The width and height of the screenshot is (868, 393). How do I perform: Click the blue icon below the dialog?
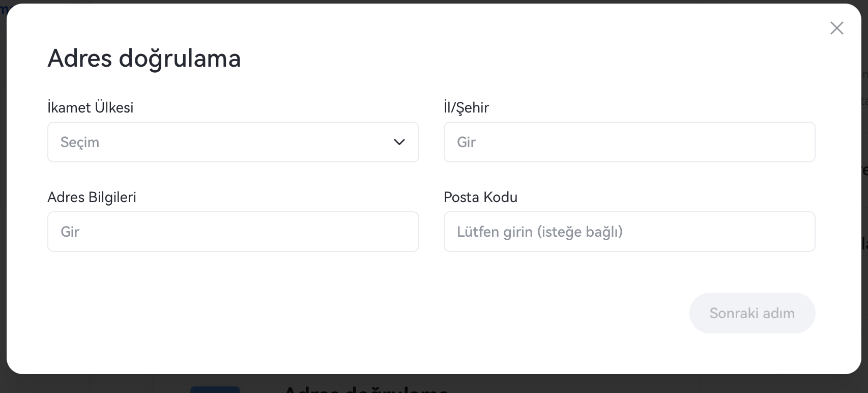(215, 389)
